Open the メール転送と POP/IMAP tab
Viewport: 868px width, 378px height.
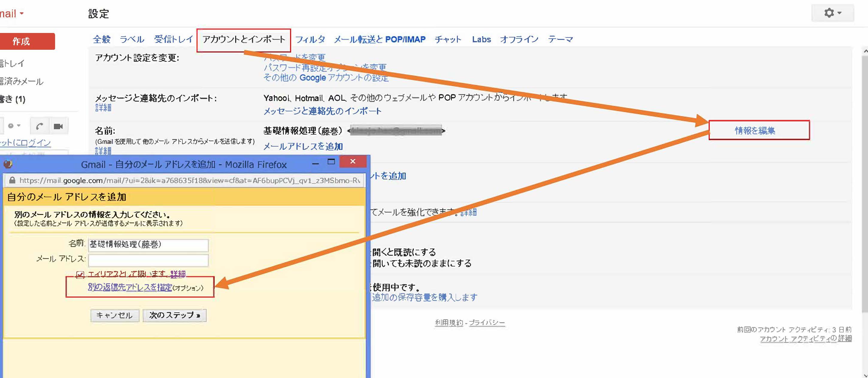[x=379, y=40]
